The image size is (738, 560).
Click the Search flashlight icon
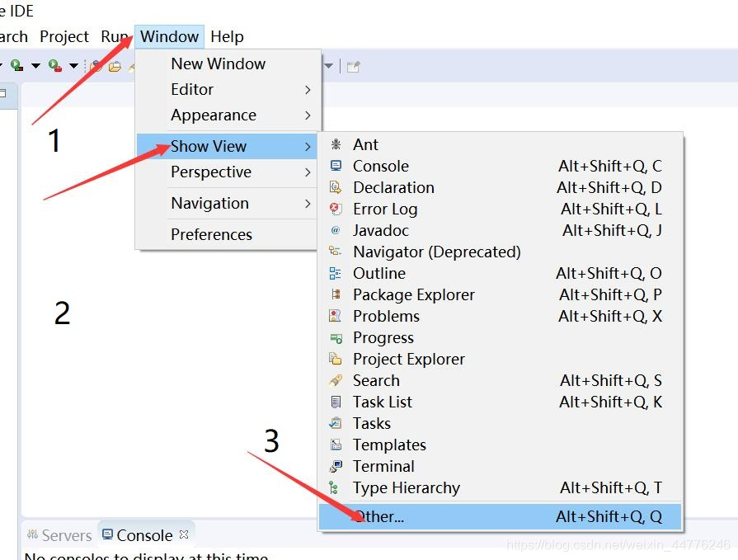pos(336,380)
